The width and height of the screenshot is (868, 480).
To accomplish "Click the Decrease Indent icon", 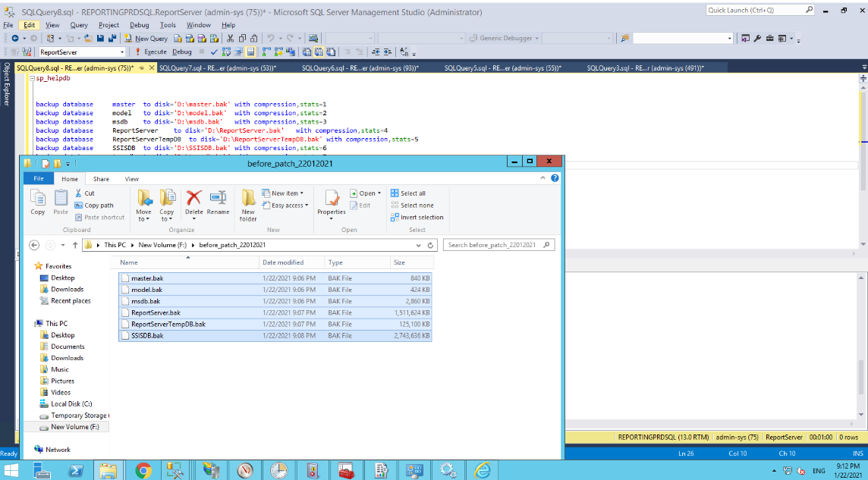I will tap(376, 52).
